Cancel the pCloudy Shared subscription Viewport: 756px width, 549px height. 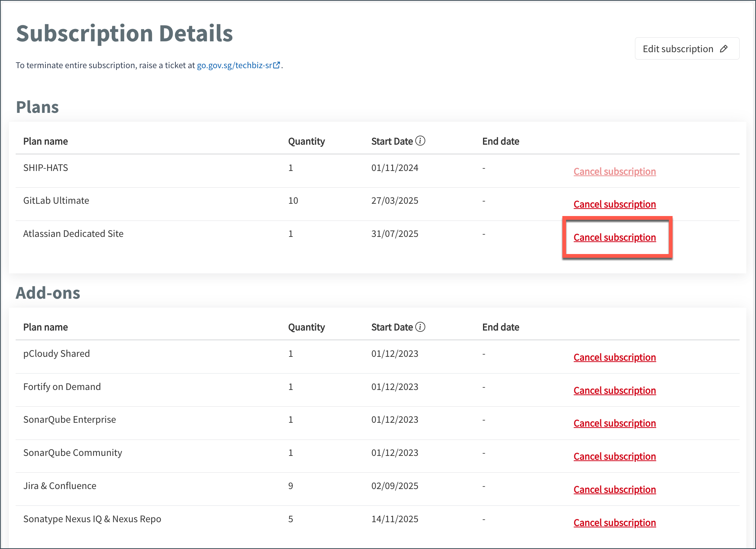614,357
